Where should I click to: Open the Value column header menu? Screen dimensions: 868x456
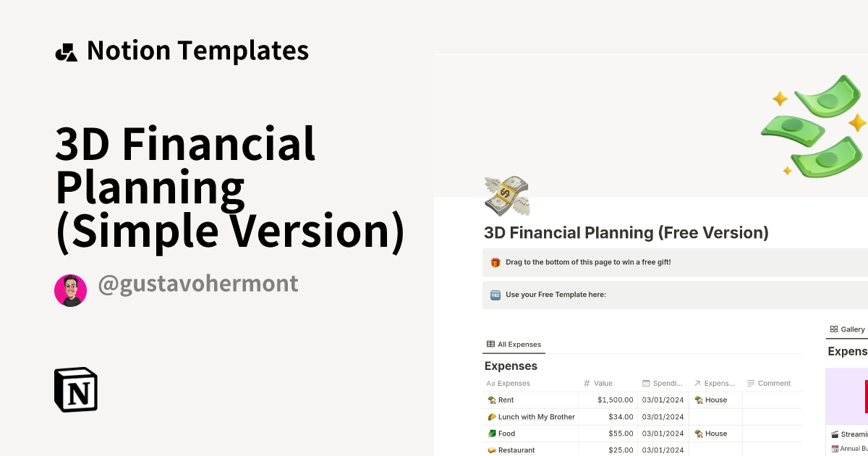point(603,383)
